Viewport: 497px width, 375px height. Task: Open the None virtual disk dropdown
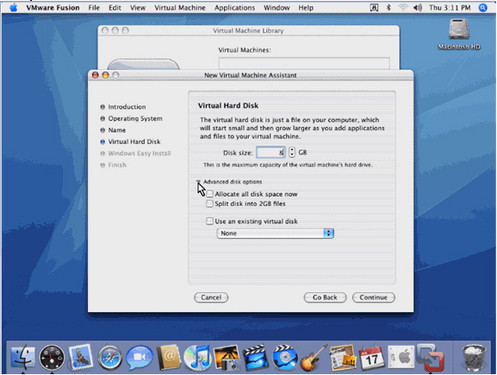pos(275,233)
